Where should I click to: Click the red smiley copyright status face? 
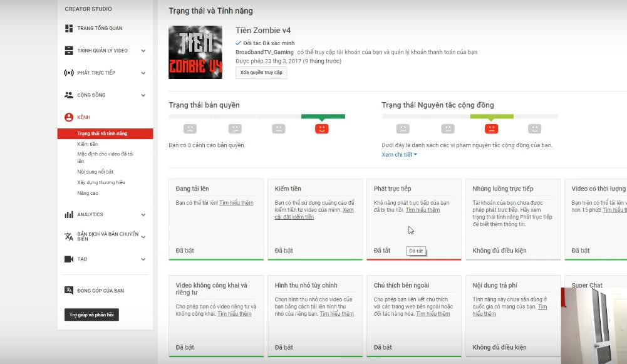[321, 129]
